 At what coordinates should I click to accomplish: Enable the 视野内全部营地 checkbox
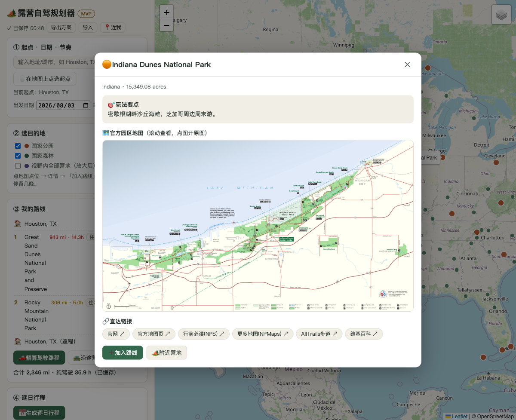18,166
